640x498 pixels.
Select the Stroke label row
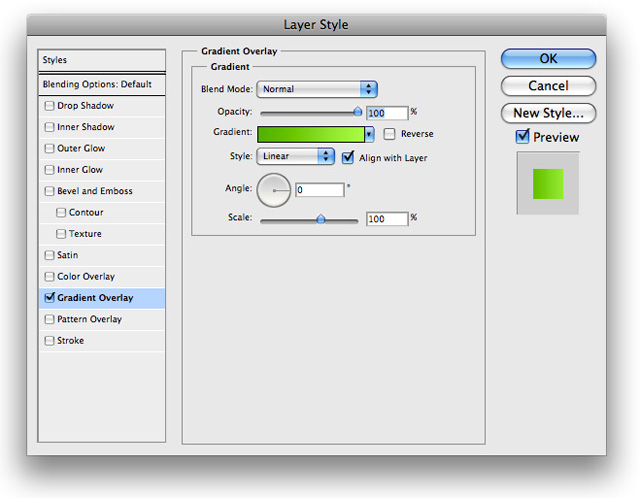tap(102, 340)
